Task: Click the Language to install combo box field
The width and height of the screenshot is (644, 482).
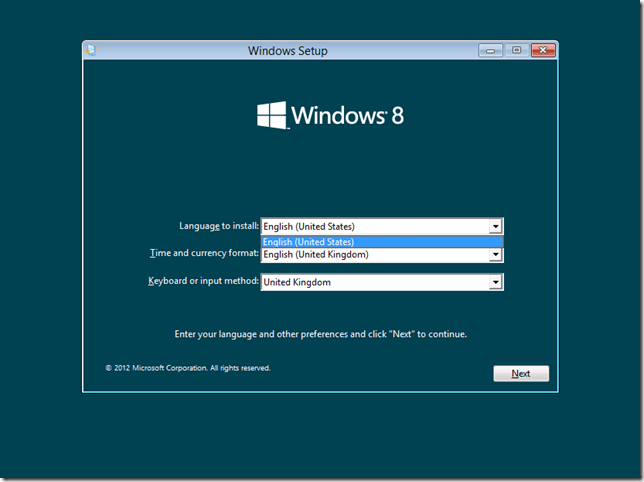Action: [x=375, y=227]
